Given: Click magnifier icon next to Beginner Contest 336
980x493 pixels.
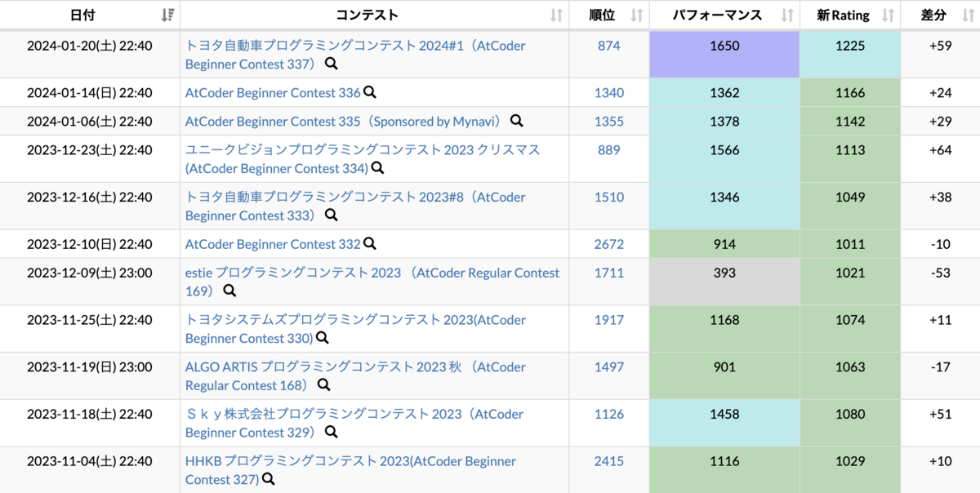Looking at the screenshot, I should (x=369, y=92).
